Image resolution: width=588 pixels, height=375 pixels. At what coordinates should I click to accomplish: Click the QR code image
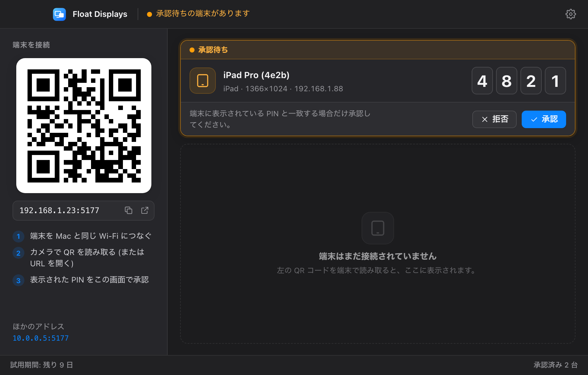click(x=84, y=126)
